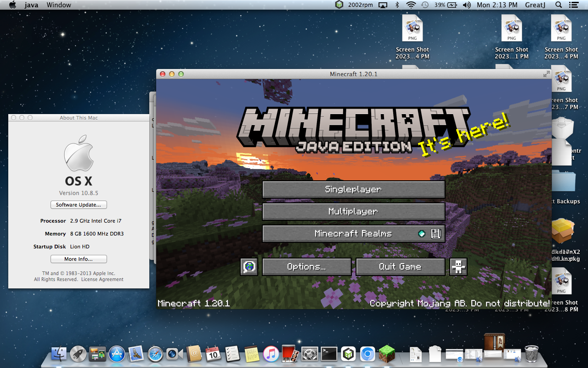
Task: Select the Screen Shot 2023…1 PM desktop file
Action: (x=512, y=37)
